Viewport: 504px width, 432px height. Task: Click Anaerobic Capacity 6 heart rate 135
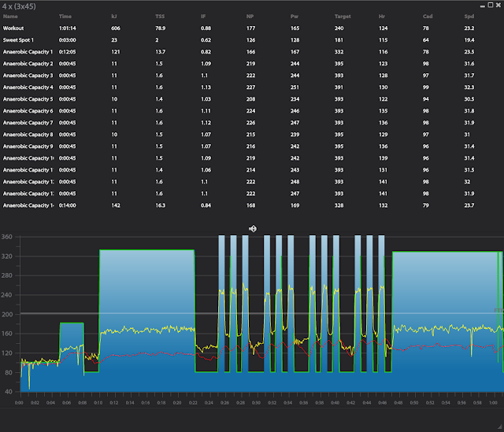(384, 111)
